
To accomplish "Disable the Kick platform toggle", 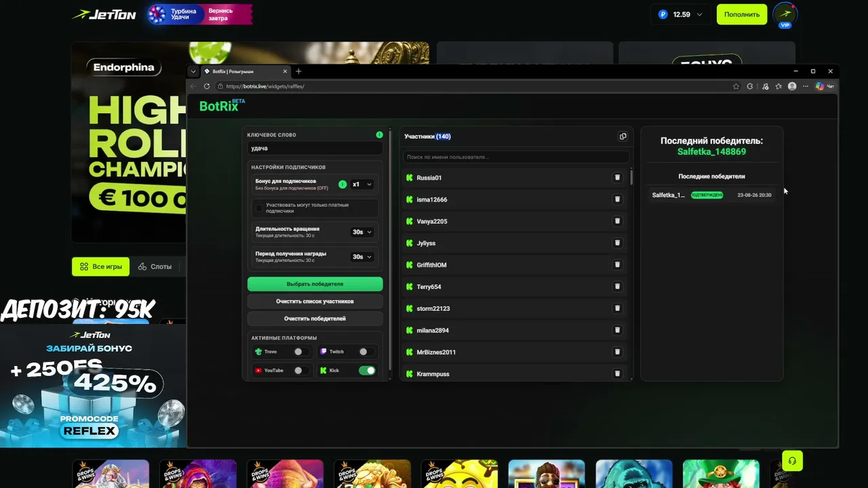I will pyautogui.click(x=367, y=371).
